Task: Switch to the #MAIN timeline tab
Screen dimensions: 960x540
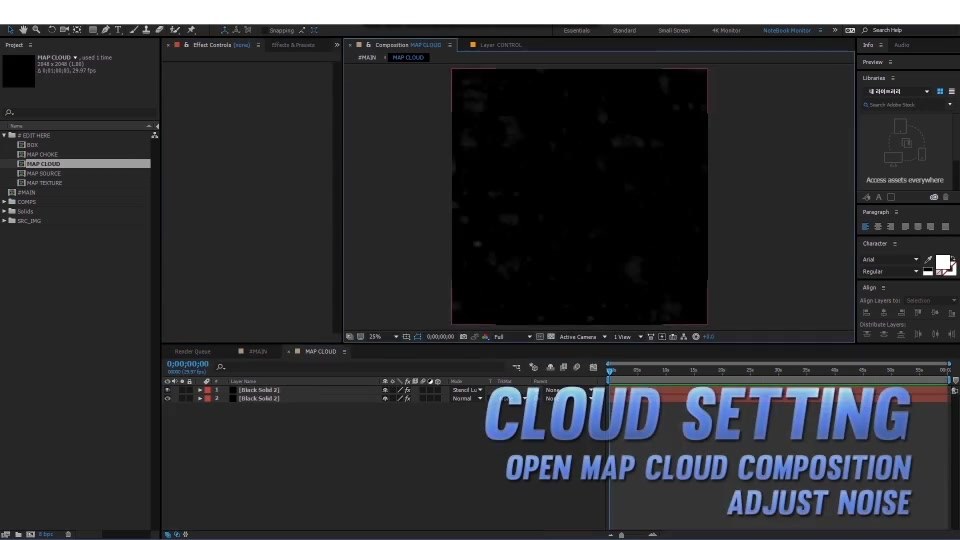Action: (258, 351)
